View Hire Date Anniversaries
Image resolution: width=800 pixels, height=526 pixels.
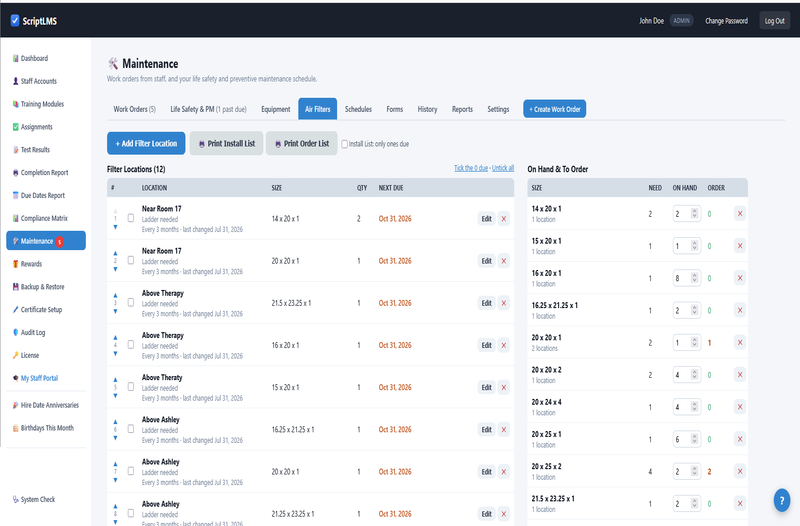(46, 405)
